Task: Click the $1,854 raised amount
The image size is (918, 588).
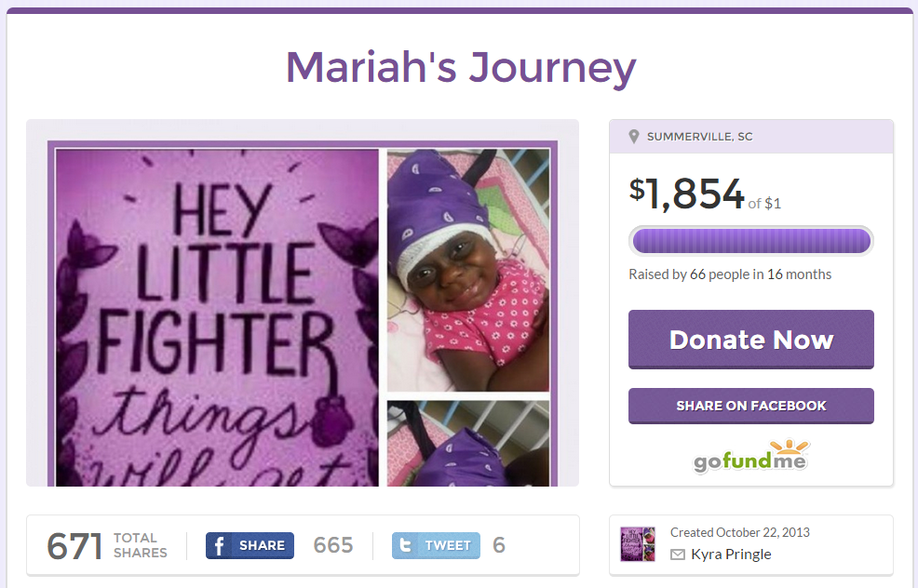Action: coord(686,194)
